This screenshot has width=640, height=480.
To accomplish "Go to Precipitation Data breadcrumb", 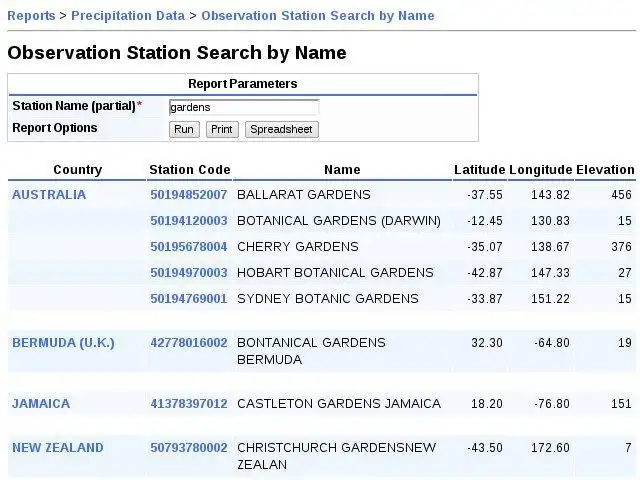I will 128,16.
